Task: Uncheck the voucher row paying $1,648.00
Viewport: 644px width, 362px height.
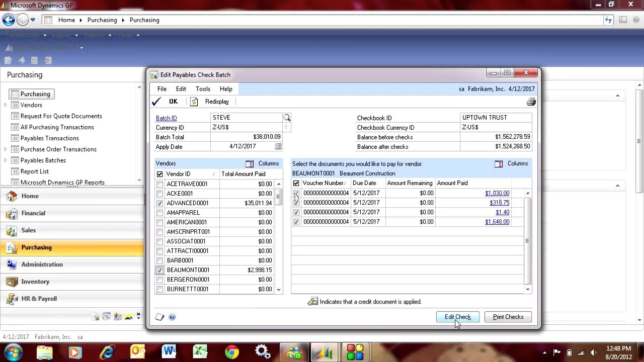Action: (296, 222)
